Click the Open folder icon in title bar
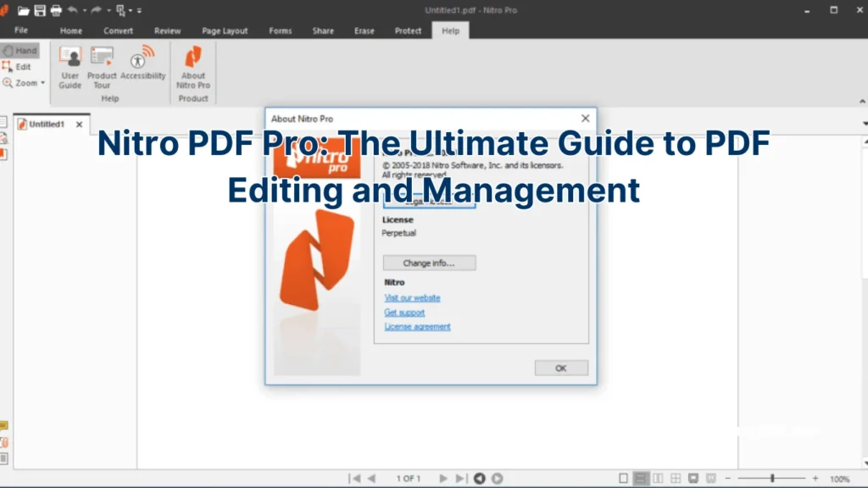The height and width of the screenshot is (488, 868). click(24, 10)
